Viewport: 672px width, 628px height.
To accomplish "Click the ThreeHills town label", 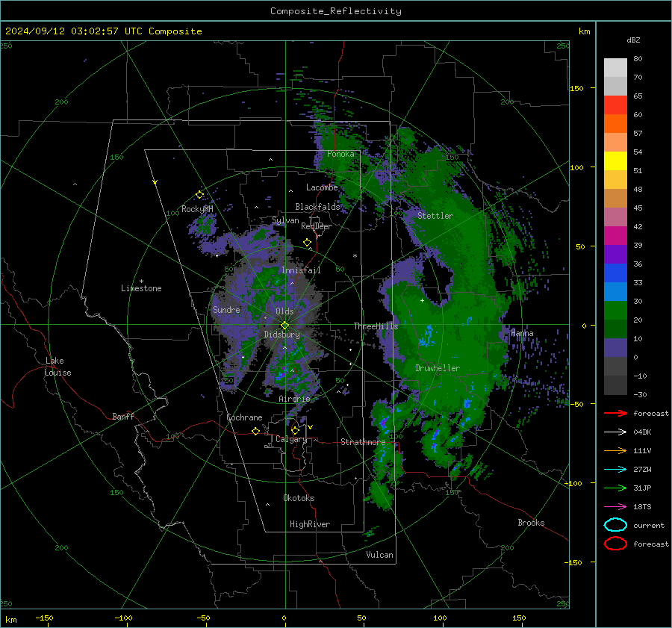I will coord(376,326).
